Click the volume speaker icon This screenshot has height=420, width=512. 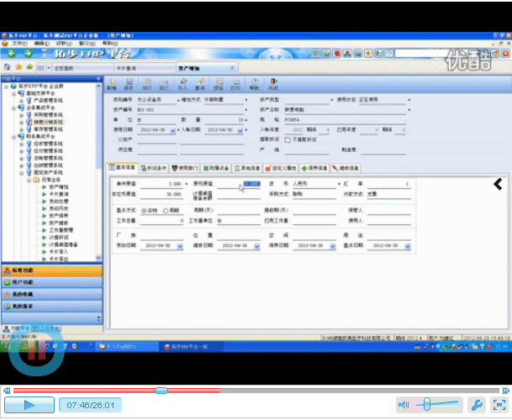click(404, 405)
